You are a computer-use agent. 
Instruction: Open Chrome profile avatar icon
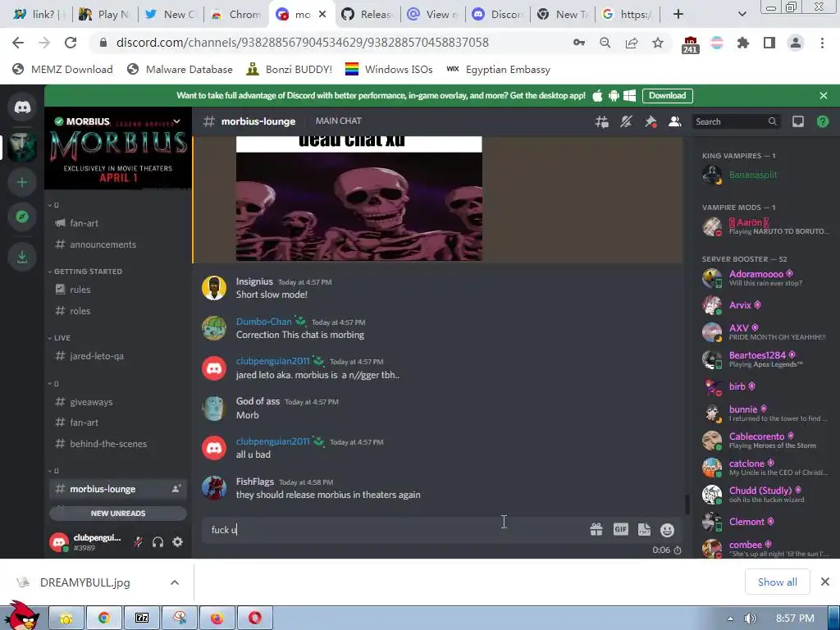click(x=796, y=43)
